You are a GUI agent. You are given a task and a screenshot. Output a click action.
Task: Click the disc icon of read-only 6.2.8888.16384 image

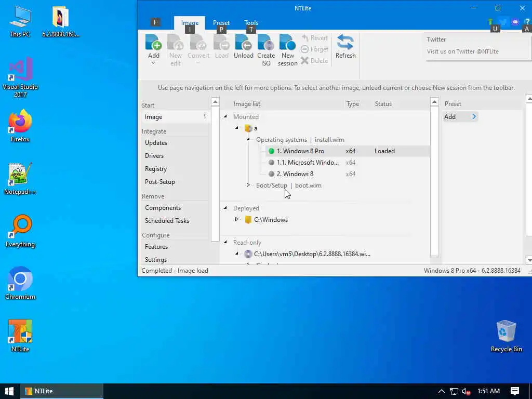[x=248, y=254]
